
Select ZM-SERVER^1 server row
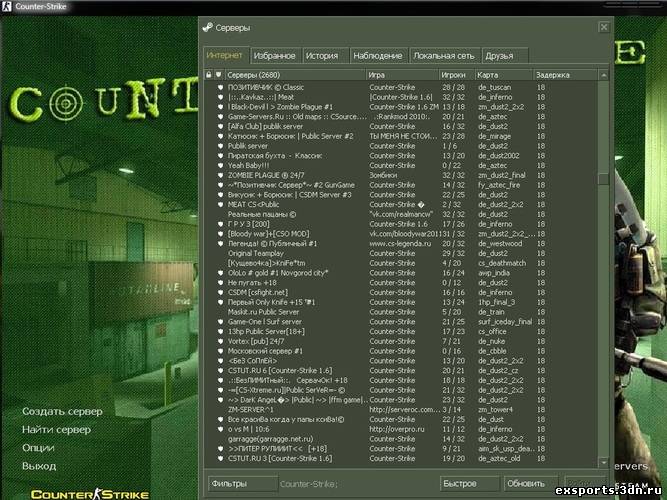401,410
